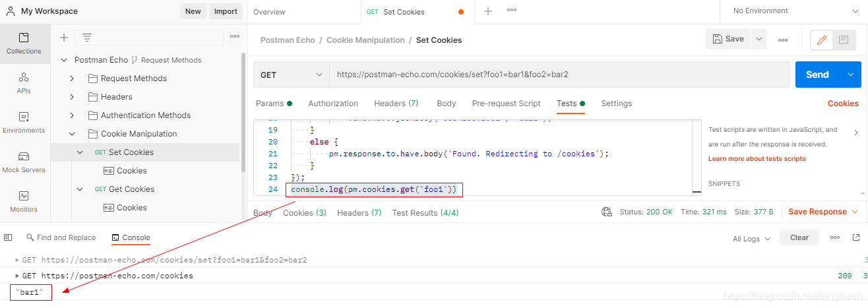Viewport: 868px width, 308px height.
Task: Click the Import button
Action: pos(226,11)
